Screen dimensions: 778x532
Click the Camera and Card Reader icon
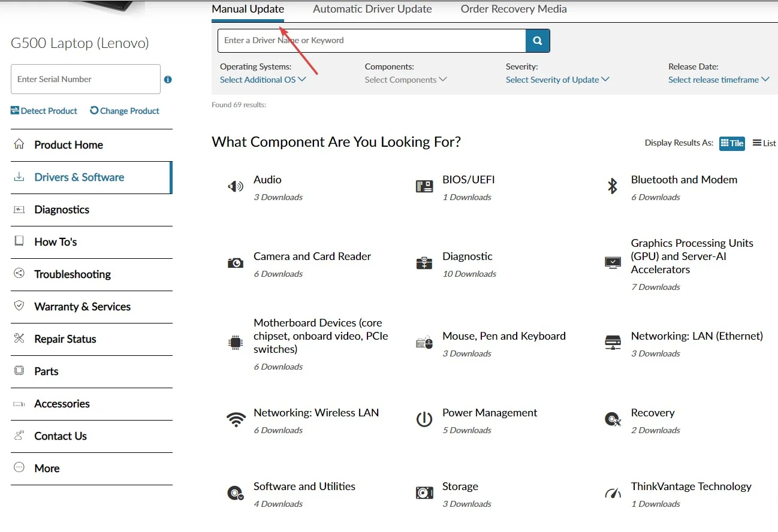point(236,263)
